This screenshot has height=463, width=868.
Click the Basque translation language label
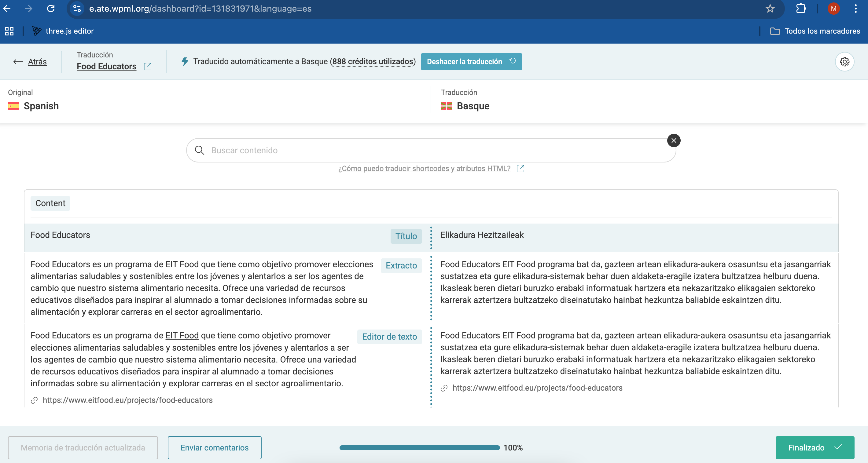click(x=473, y=106)
